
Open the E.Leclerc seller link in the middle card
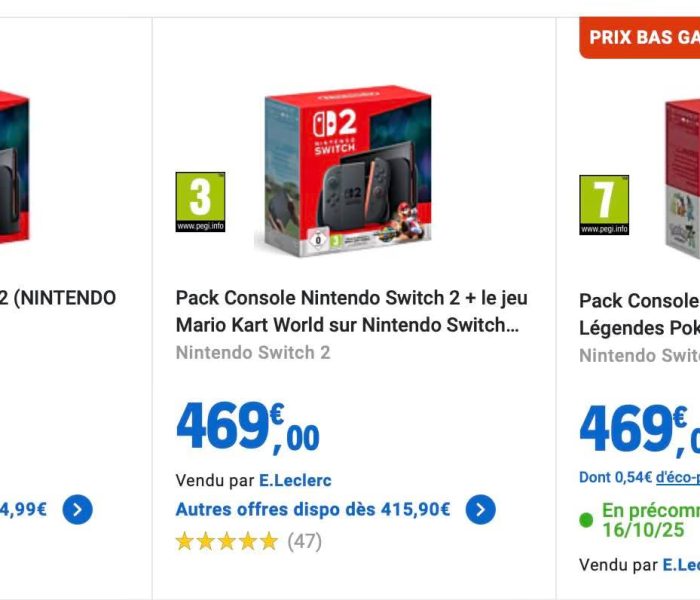(x=296, y=481)
